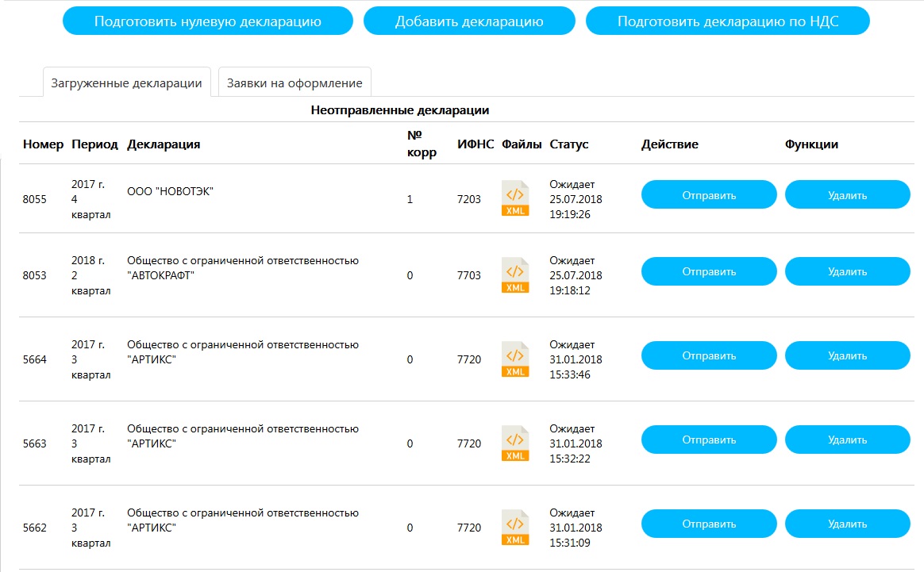Open XML file for declaration 5663
Image resolution: width=924 pixels, height=572 pixels.
[x=515, y=443]
